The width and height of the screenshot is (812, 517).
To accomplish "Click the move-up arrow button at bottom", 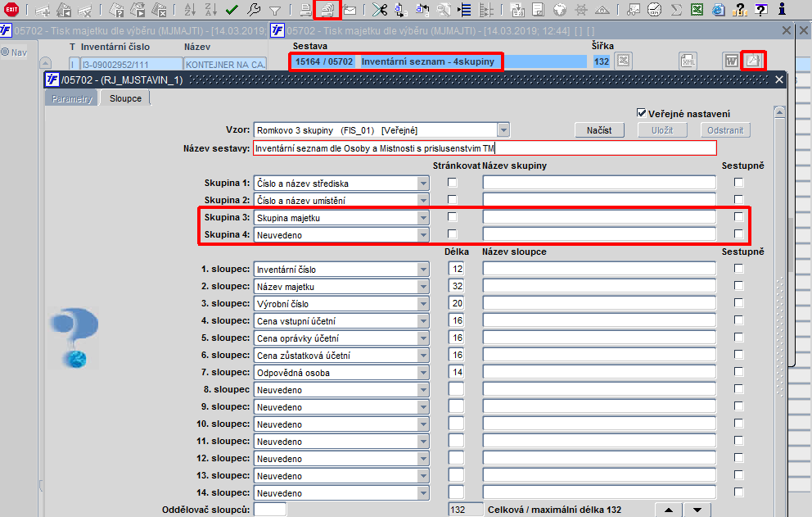I will [x=669, y=510].
